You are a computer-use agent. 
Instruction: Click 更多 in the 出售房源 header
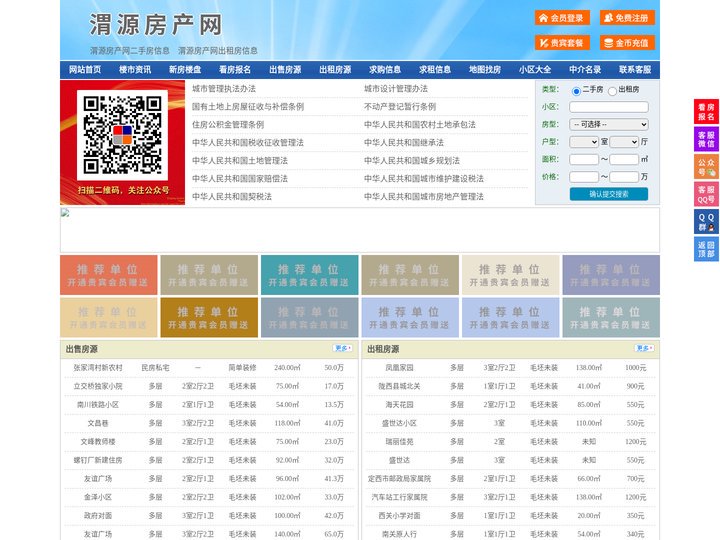tap(342, 348)
